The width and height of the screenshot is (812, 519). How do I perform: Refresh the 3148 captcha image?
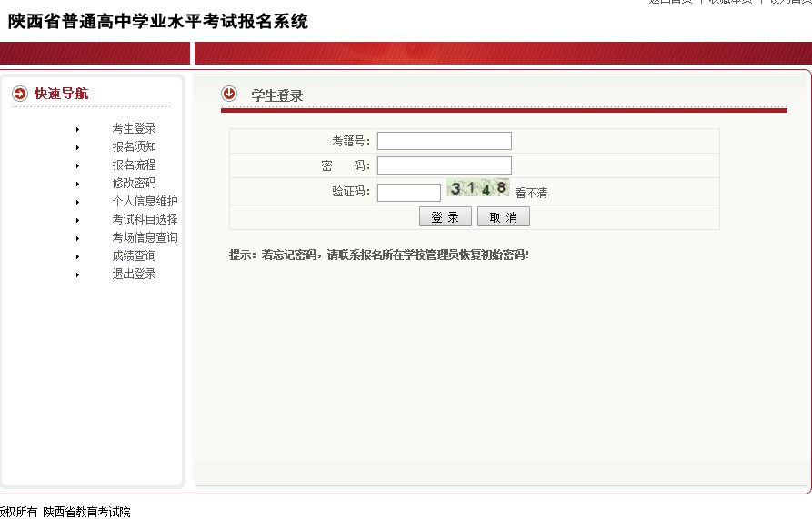[x=477, y=189]
